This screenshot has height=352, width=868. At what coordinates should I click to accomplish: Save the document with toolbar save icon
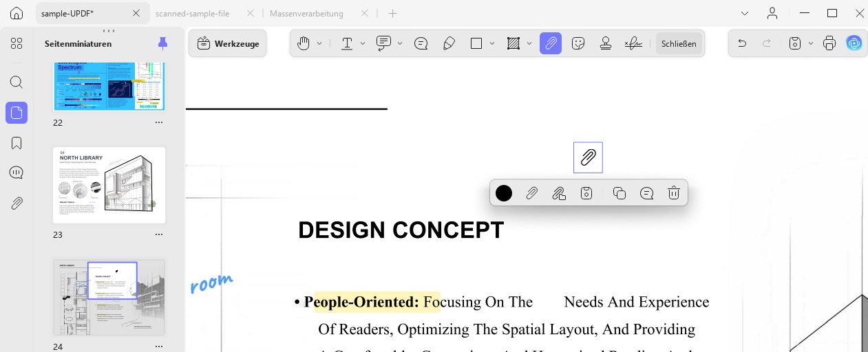click(x=795, y=43)
